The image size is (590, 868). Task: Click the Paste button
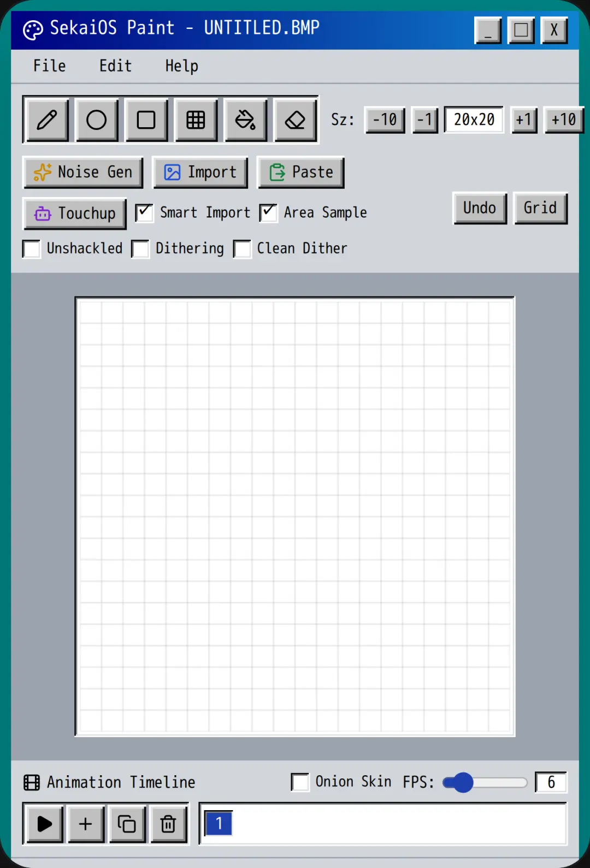click(301, 173)
